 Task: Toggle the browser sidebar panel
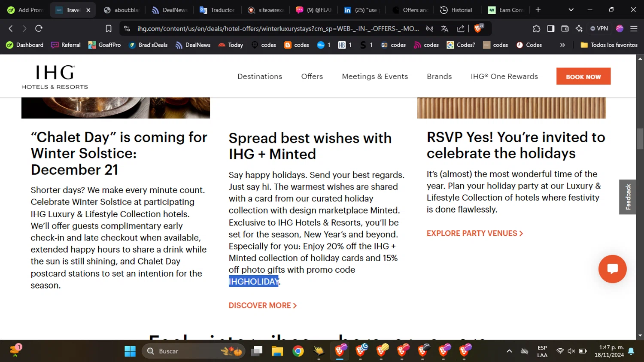(x=550, y=28)
